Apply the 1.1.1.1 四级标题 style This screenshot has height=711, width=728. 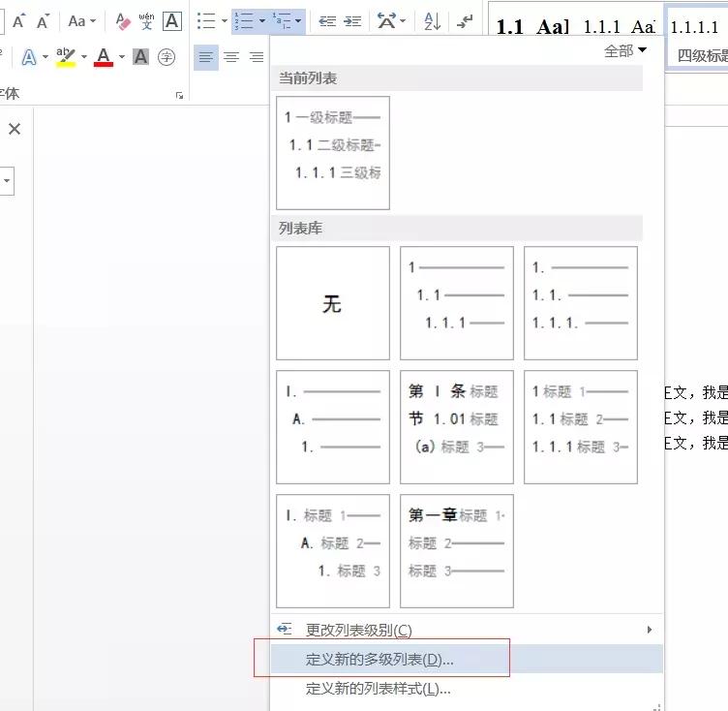697,39
